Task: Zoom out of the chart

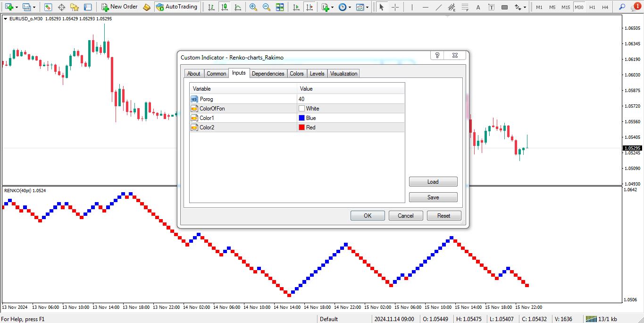Action: (x=267, y=7)
